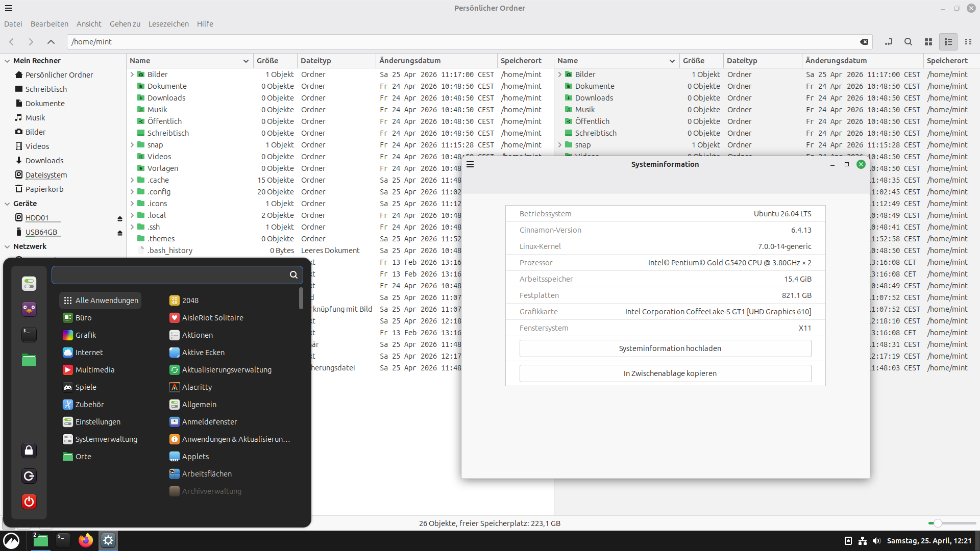The image size is (980, 551).
Task: Collapse the Mein Rechner sidebar section
Action: tap(7, 61)
